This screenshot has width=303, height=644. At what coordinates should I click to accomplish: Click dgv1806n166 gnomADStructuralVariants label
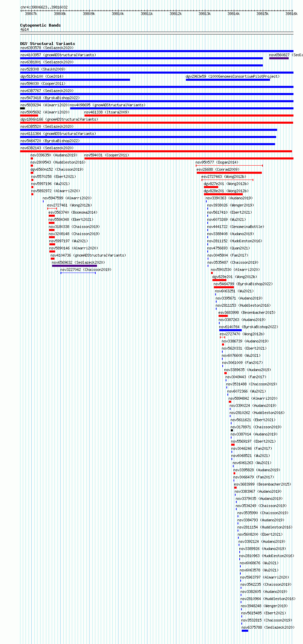[x=59, y=120]
